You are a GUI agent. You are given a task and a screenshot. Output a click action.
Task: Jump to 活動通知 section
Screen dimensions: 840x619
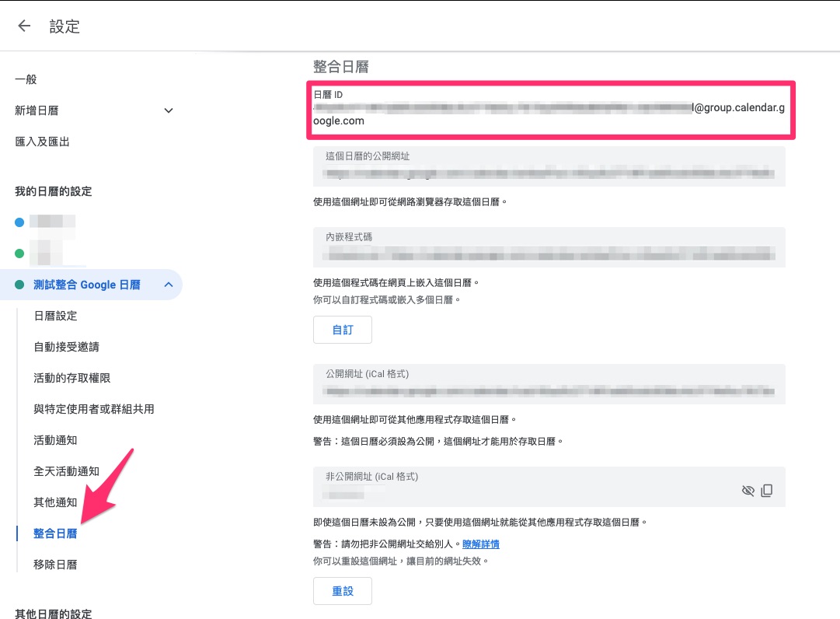(55, 440)
